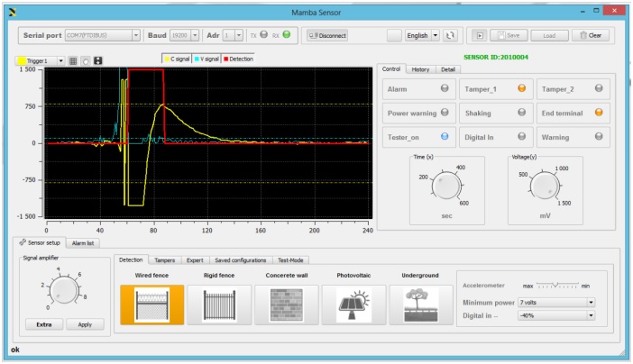The image size is (633, 364).
Task: Select the Rigid fence detection profile
Action: pos(219,305)
